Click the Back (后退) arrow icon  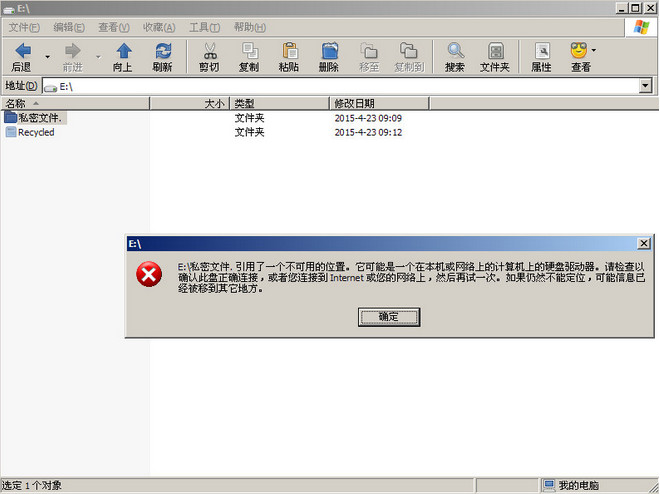[x=23, y=51]
